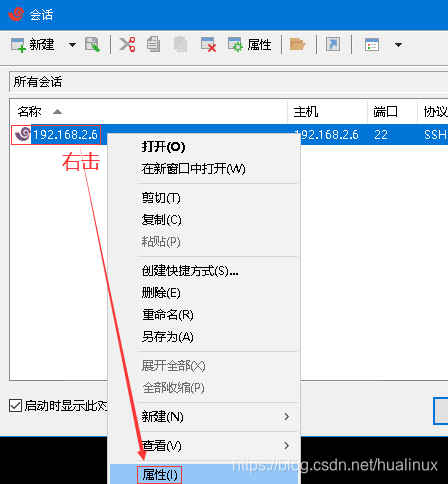This screenshot has width=448, height=484.
Task: Click the Paste toolbar icon
Action: pyautogui.click(x=180, y=45)
